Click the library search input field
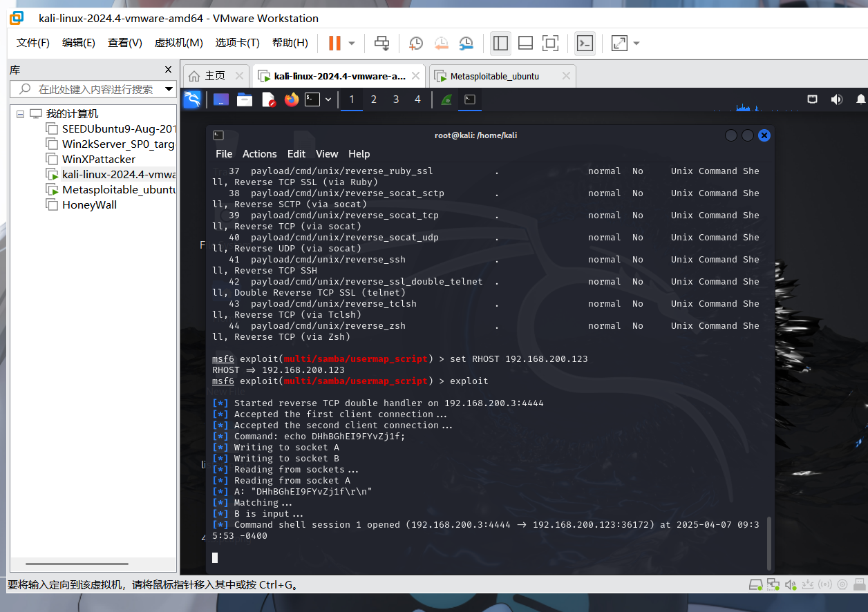Screen dimensions: 868x612 click(x=86, y=89)
